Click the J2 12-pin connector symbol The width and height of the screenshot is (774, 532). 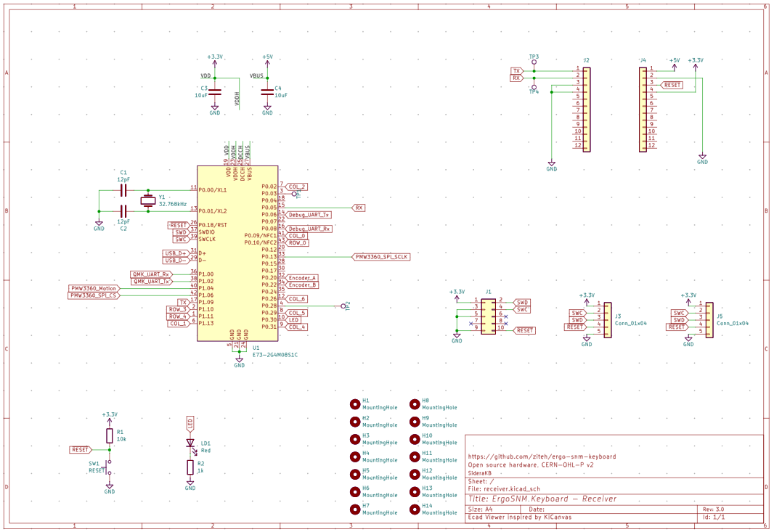tap(587, 110)
